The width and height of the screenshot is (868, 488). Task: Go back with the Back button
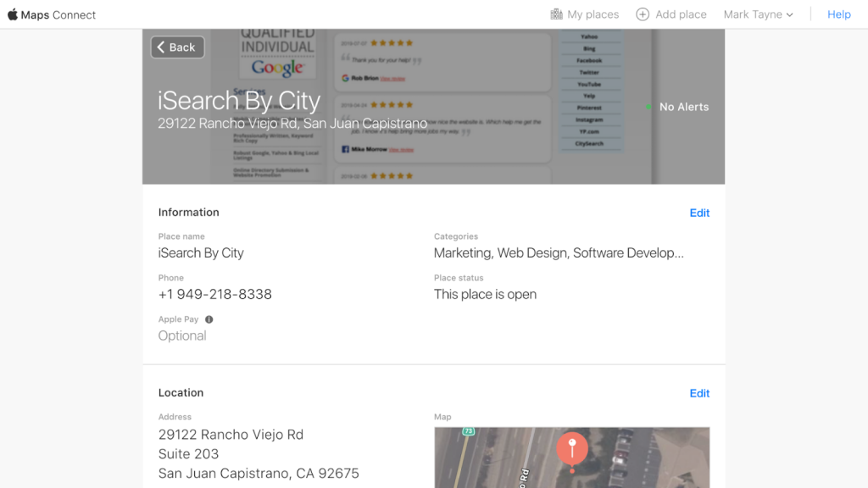pyautogui.click(x=177, y=47)
